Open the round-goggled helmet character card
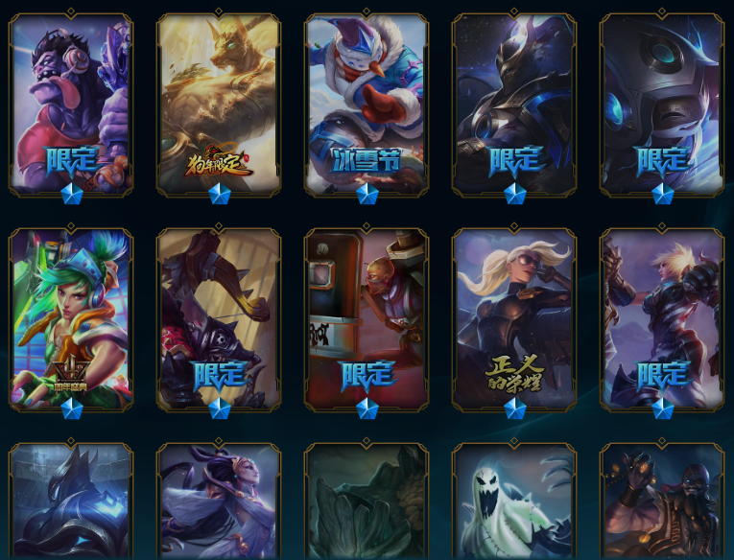The width and height of the screenshot is (734, 560). (662, 105)
